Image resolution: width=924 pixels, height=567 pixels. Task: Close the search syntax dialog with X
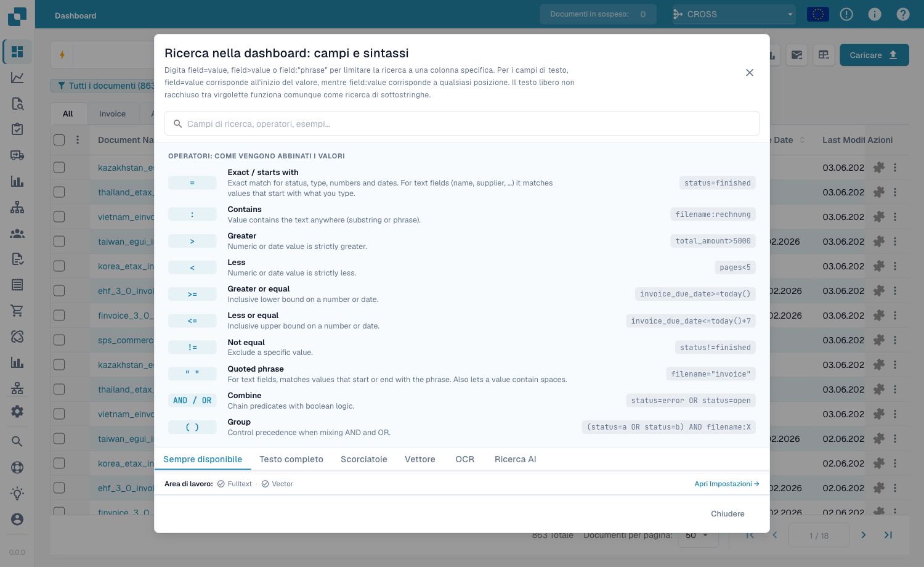[x=750, y=73]
